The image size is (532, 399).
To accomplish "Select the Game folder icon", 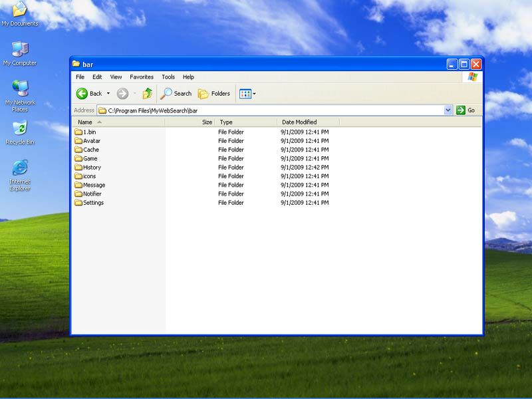I will tap(78, 158).
